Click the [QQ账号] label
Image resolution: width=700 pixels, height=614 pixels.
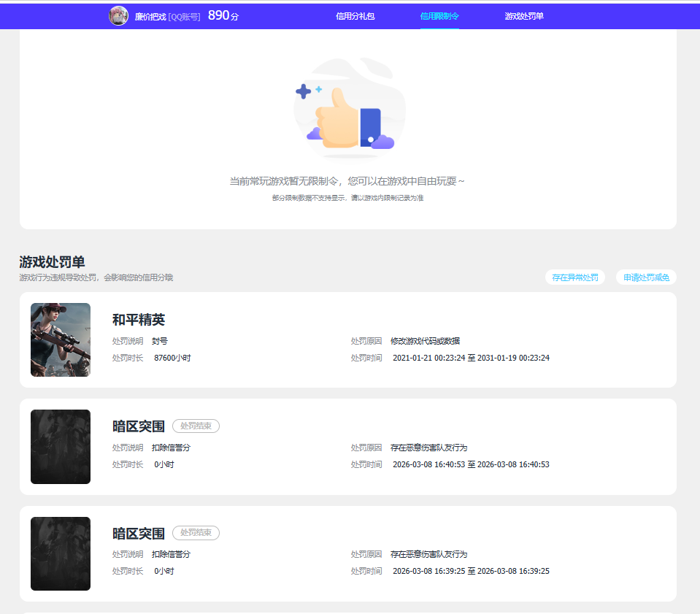[185, 17]
